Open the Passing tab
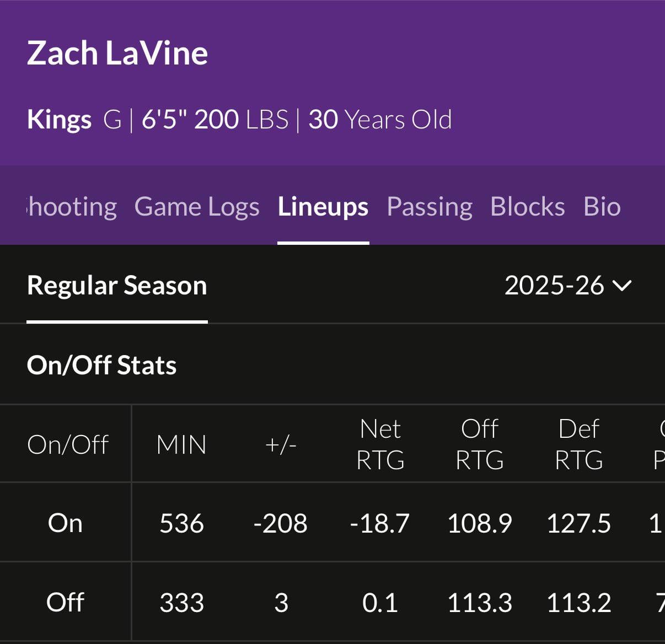665x644 pixels. click(x=430, y=207)
